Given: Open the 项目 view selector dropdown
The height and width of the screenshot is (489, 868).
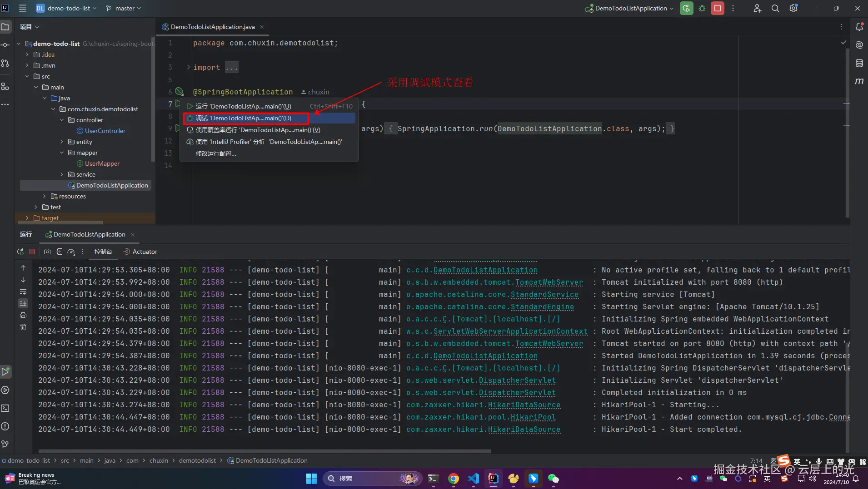Looking at the screenshot, I should click(x=29, y=27).
